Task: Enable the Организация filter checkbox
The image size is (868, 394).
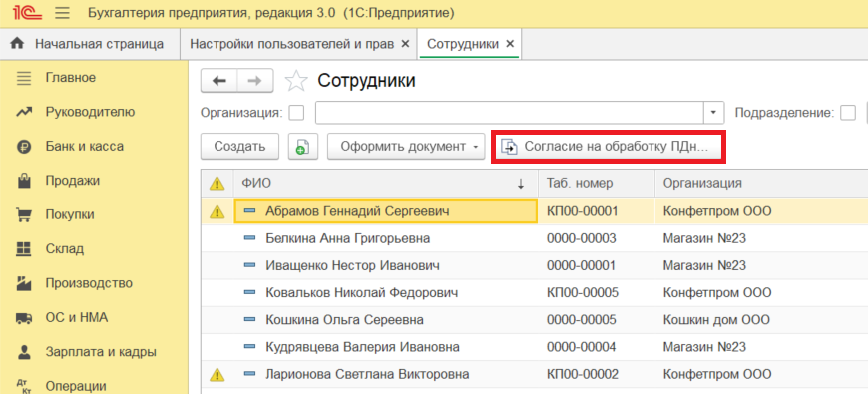Action: 297,113
